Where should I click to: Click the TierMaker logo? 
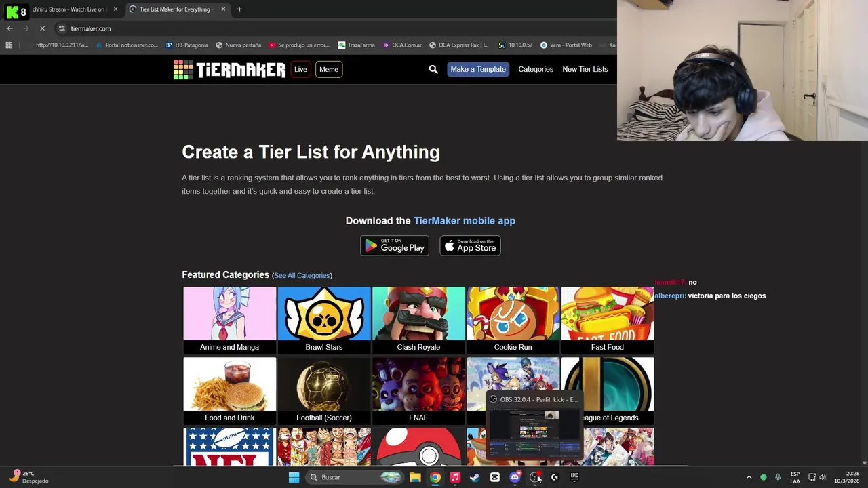(229, 69)
